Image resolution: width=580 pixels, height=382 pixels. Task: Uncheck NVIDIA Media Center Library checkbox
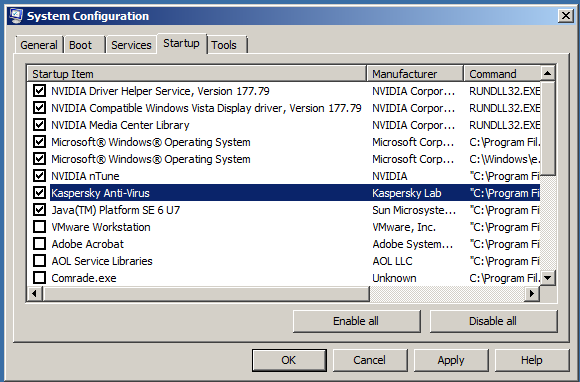[39, 125]
